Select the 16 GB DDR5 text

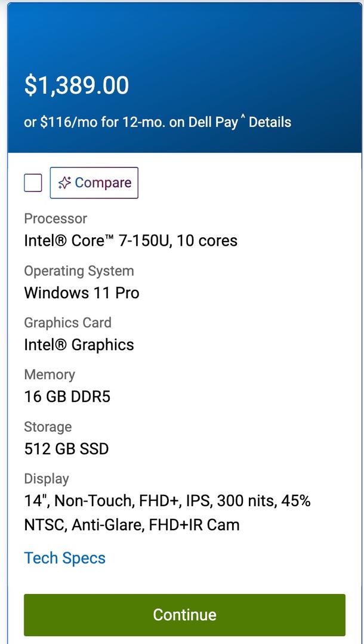click(x=67, y=397)
